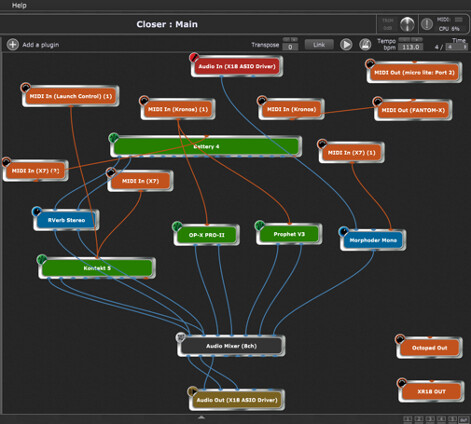Click the knob icon on MIDI In (Kronos) node

[x=262, y=100]
